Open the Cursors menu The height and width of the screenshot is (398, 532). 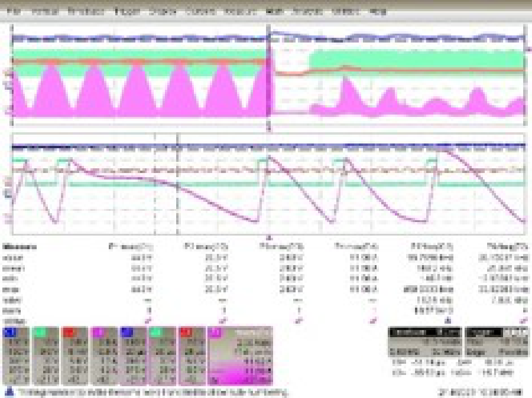(199, 11)
